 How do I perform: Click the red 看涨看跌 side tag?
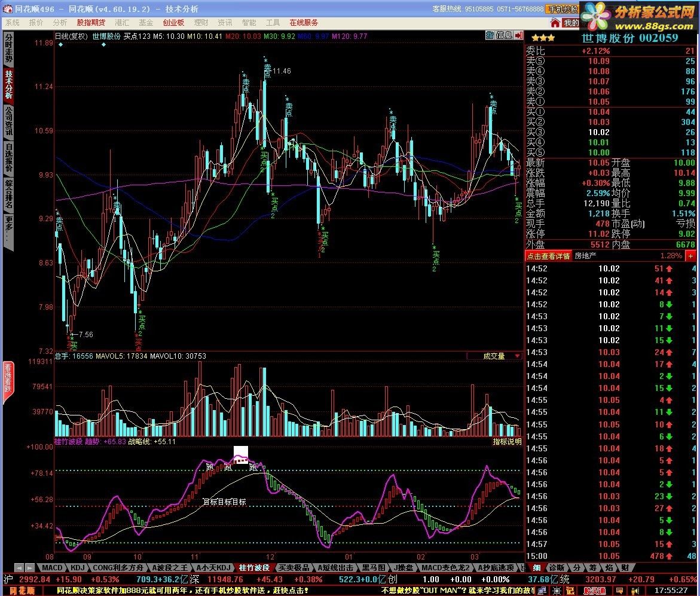tap(8, 382)
